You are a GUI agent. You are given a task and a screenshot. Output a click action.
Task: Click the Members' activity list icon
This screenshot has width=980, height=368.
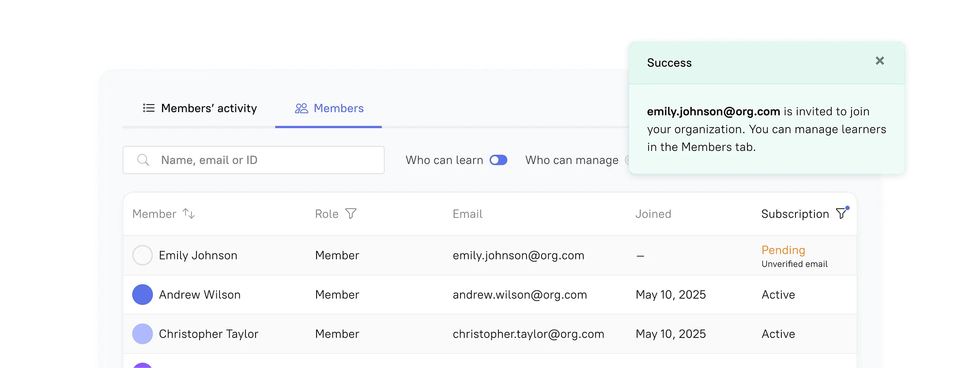pyautogui.click(x=149, y=108)
